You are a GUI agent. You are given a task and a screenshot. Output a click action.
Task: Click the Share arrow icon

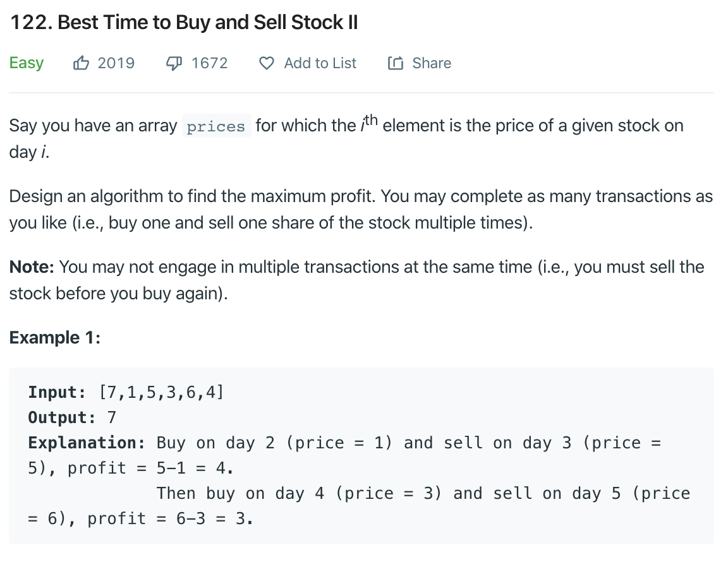396,63
